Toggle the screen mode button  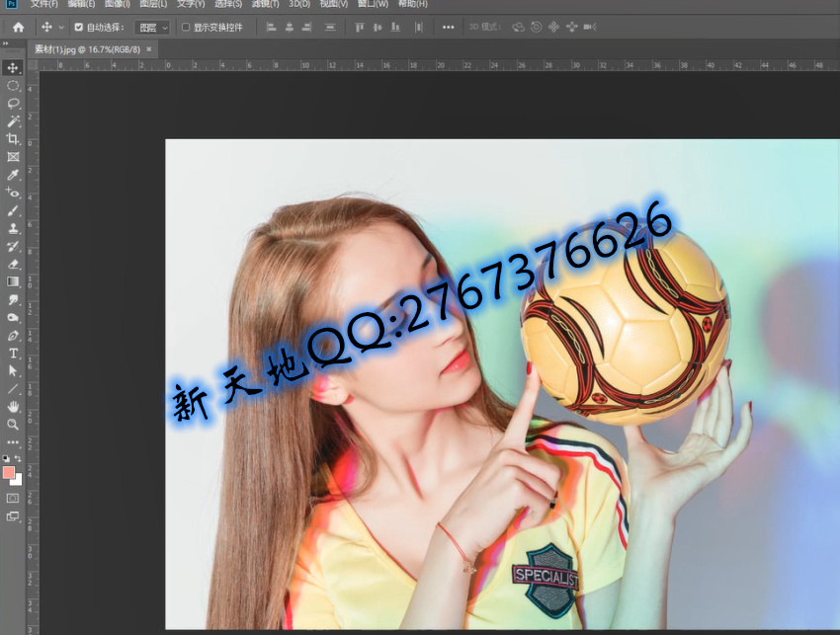click(13, 517)
